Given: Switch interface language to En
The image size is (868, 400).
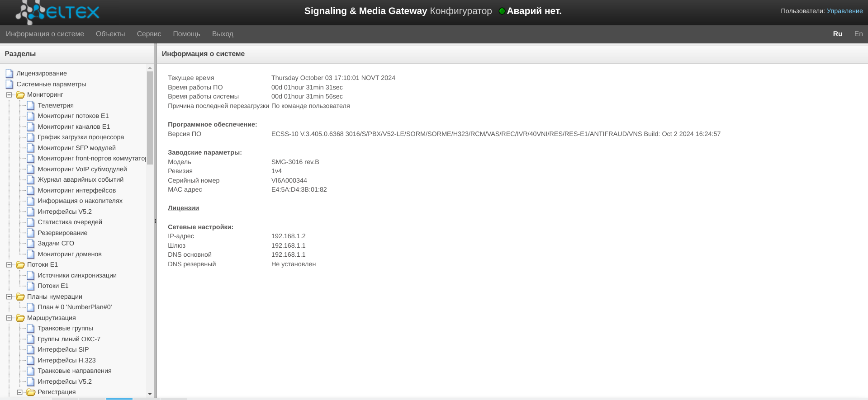Looking at the screenshot, I should tap(858, 34).
